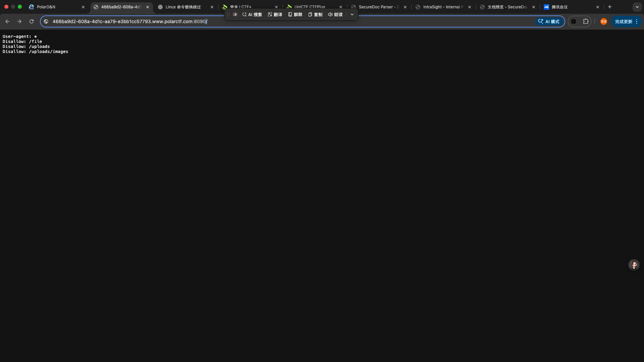644x362 pixels.
Task: Click the floating assistant avatar at right
Action: 634,265
